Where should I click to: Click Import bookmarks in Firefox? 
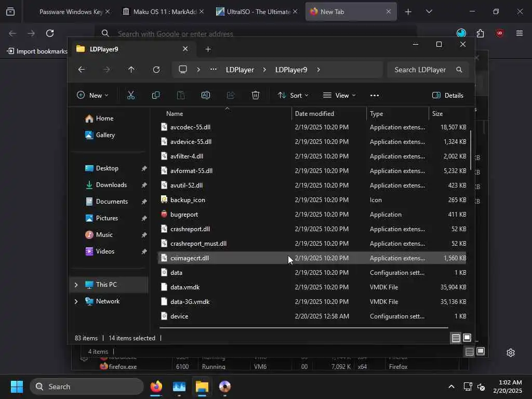37,51
